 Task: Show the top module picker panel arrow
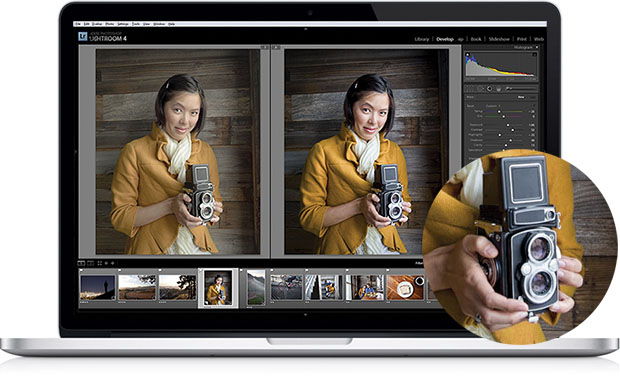pyautogui.click(x=305, y=29)
